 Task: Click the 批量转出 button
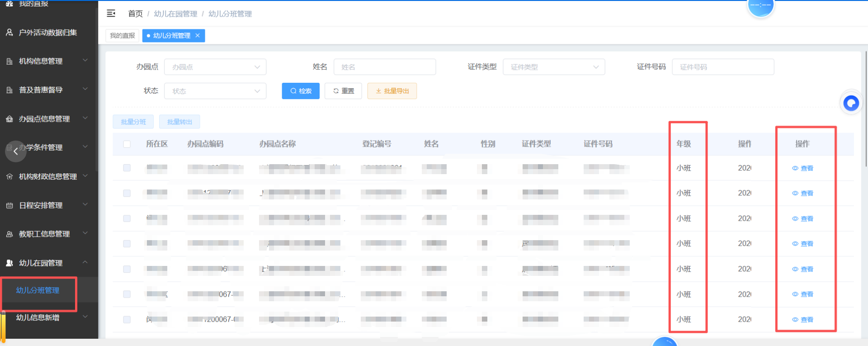(179, 122)
